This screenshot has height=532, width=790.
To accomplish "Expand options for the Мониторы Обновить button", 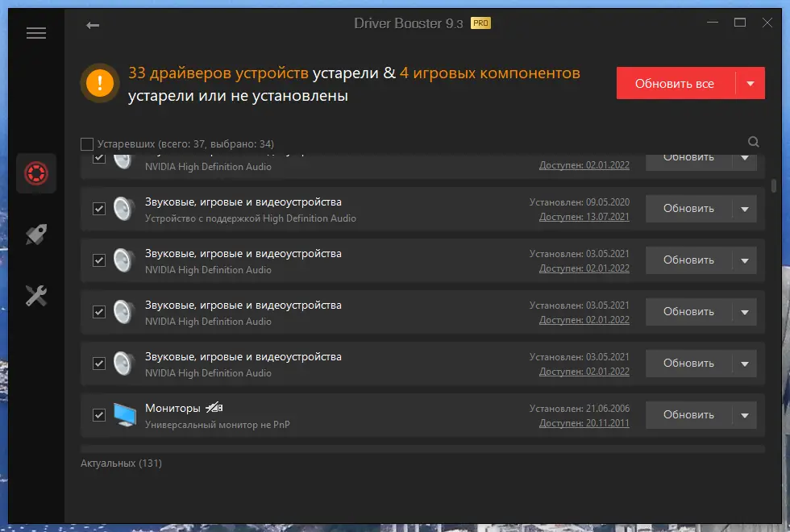I will point(744,414).
